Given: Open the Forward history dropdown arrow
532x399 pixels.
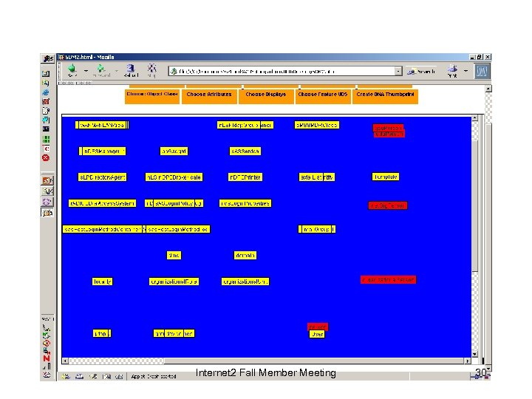Looking at the screenshot, I should (x=116, y=71).
